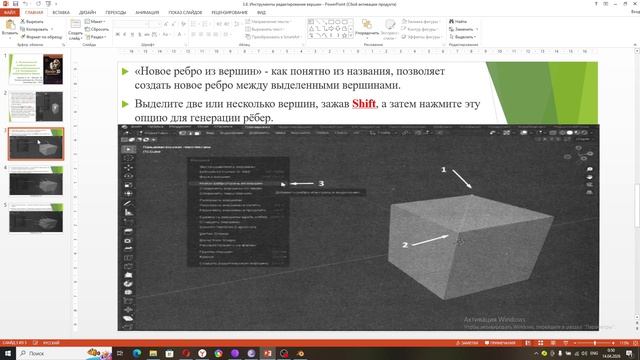The width and height of the screenshot is (640, 360).
Task: Switch to slide sorter view
Action: (540, 343)
